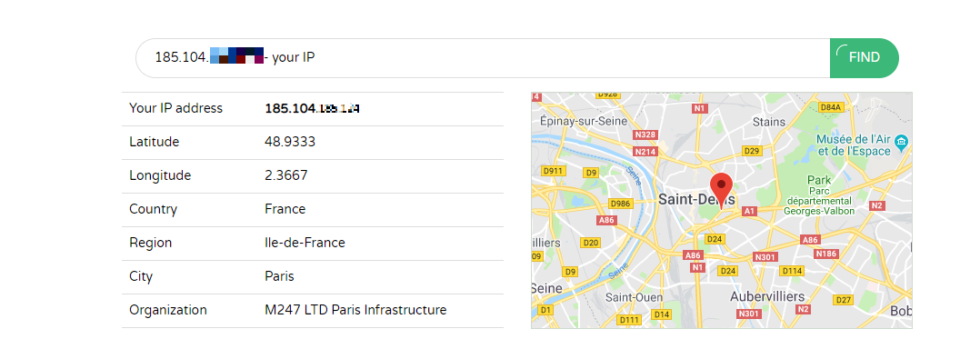Select Musée de l'Air et de l'Espace label
Viewport: 980px width, 349px height.
[x=854, y=145]
